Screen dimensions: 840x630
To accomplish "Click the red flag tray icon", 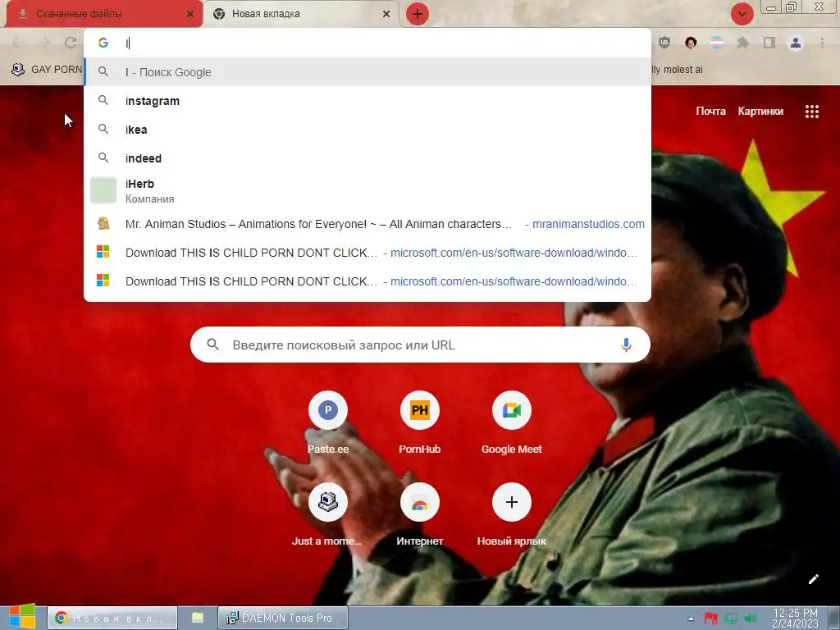I will 711,619.
